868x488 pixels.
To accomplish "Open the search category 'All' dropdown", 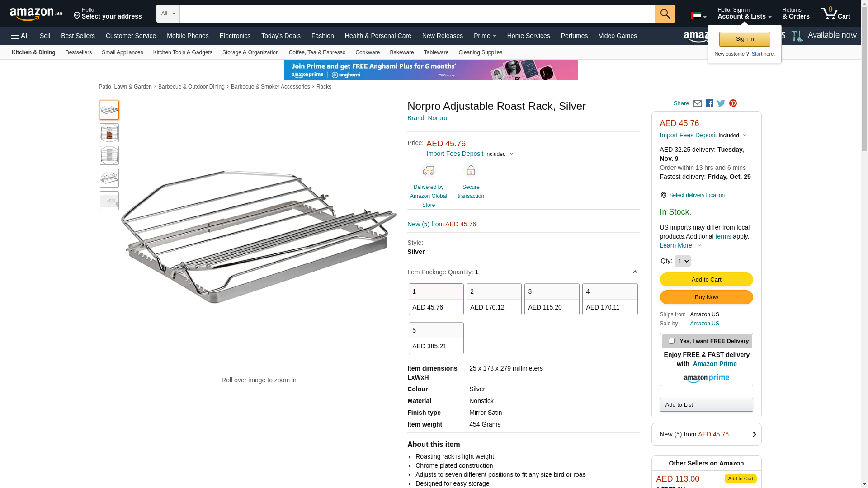I will point(168,14).
